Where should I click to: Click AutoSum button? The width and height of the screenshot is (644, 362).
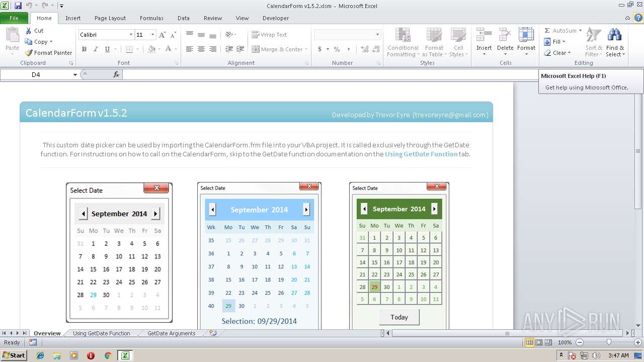pyautogui.click(x=560, y=31)
